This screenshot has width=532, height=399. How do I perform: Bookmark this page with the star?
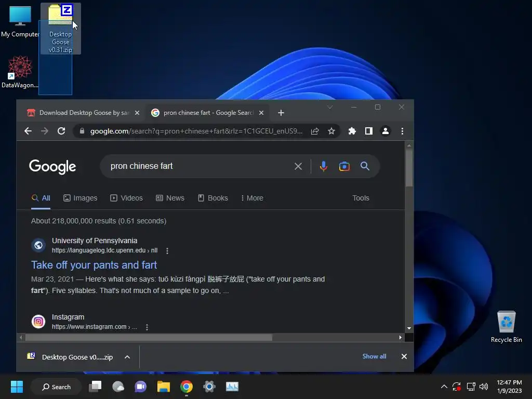pyautogui.click(x=331, y=131)
